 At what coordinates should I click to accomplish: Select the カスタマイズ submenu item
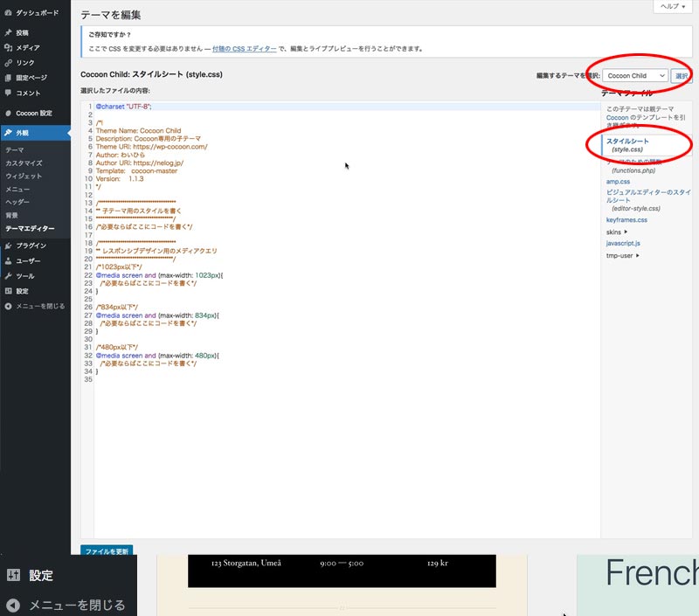tap(24, 163)
